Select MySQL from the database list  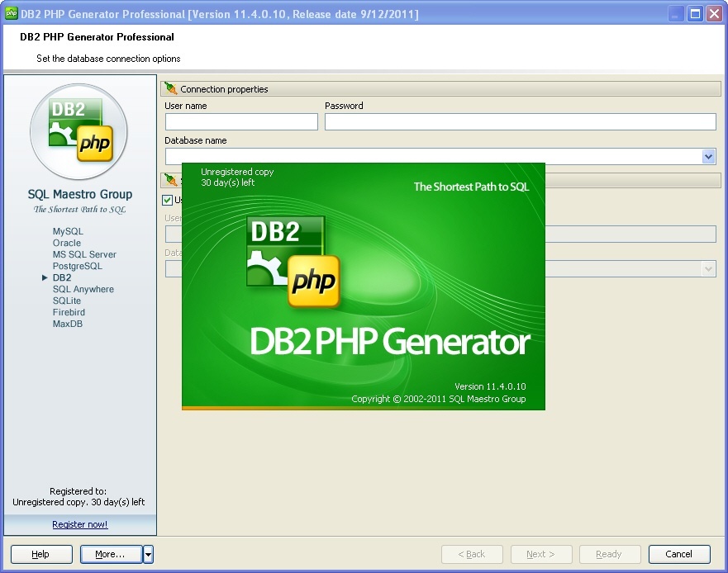(x=67, y=231)
